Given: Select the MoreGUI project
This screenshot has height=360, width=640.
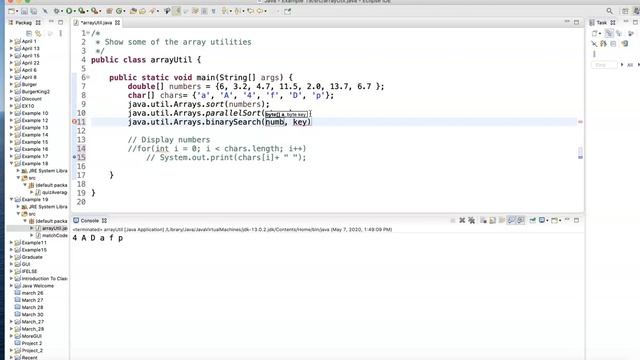Looking at the screenshot, I should (x=28, y=336).
